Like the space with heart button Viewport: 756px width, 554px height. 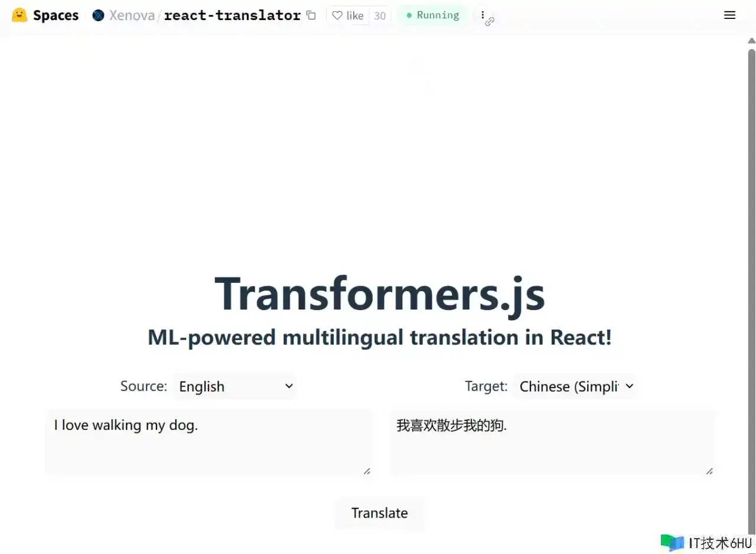click(x=348, y=15)
